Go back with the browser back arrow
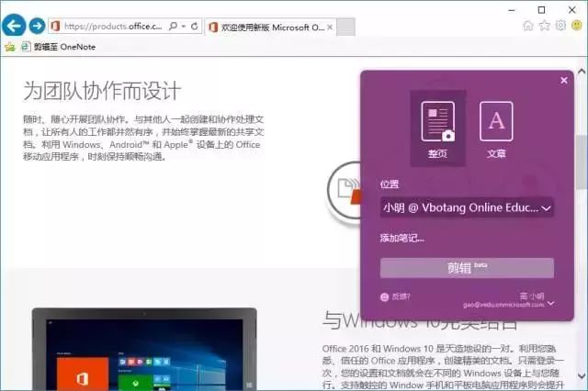 (x=14, y=26)
